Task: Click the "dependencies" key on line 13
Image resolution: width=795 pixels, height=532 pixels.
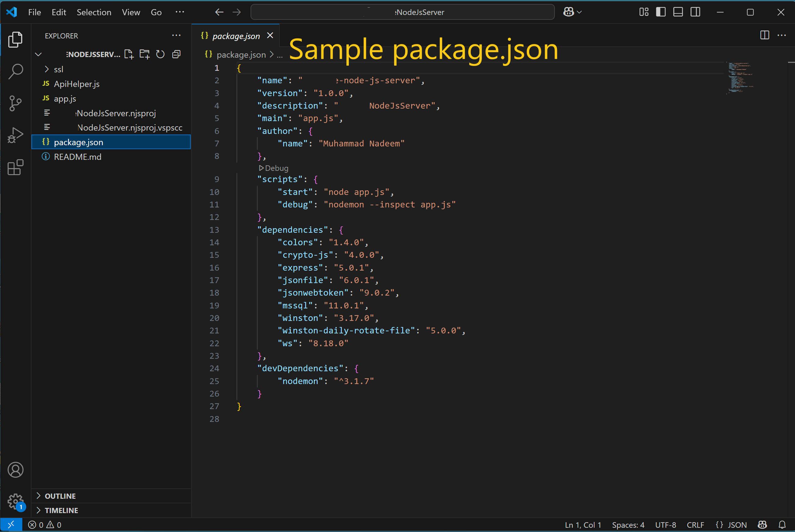Action: [x=292, y=230]
